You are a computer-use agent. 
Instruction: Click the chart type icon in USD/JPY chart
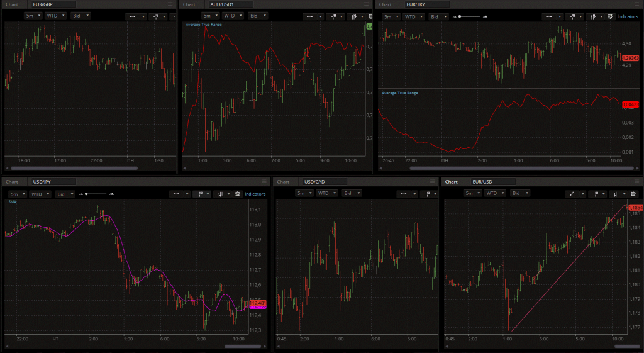(x=221, y=194)
